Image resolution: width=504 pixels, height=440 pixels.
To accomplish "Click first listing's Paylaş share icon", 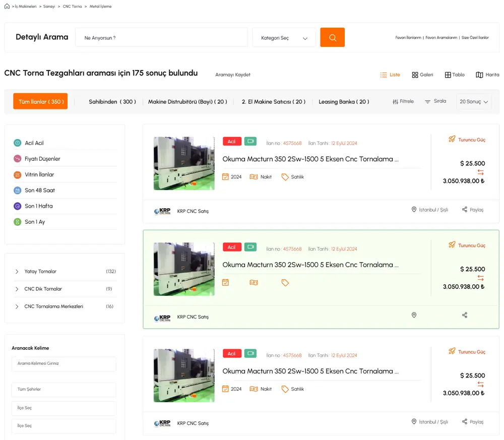I will tap(465, 209).
